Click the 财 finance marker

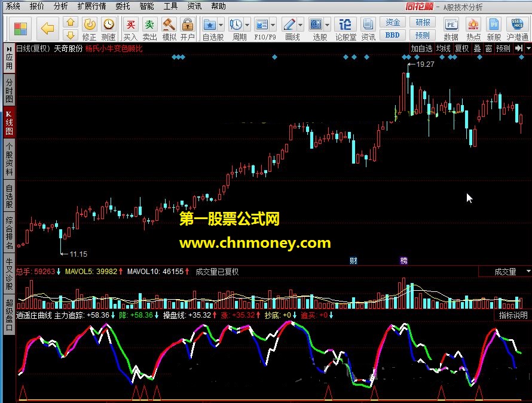tap(353, 260)
